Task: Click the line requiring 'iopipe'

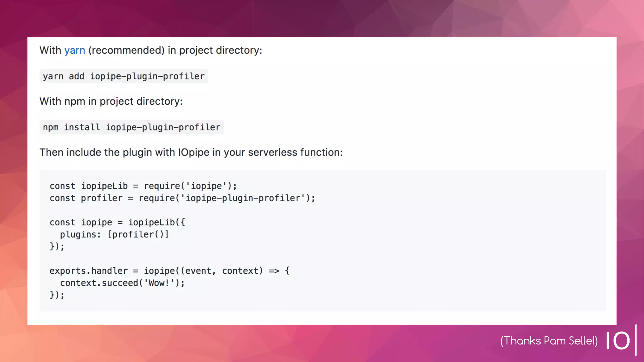Action: (143, 186)
